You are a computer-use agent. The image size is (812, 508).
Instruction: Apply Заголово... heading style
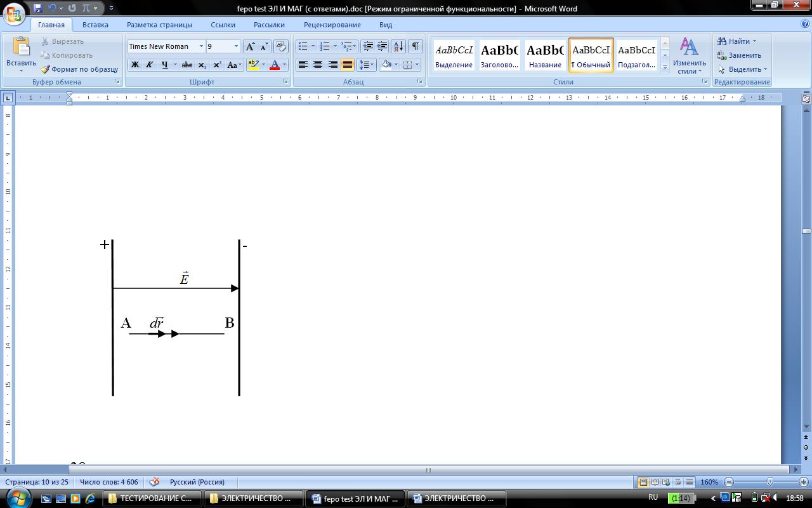(499, 55)
